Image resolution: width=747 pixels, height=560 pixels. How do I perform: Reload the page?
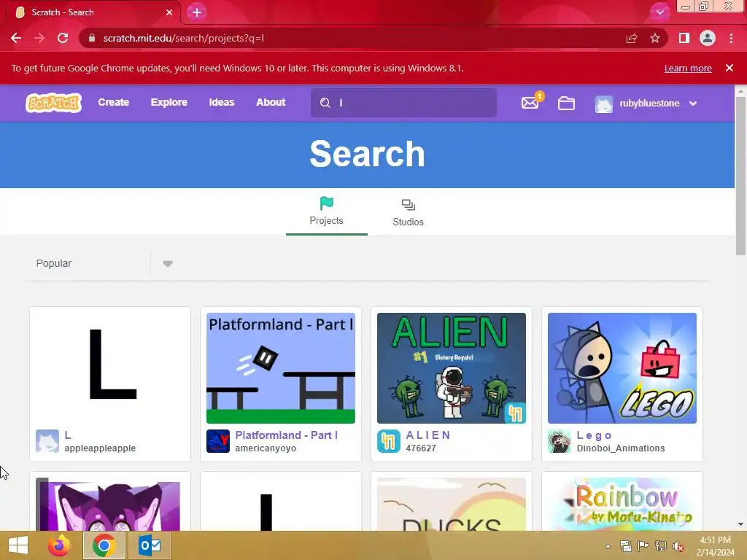pyautogui.click(x=63, y=38)
